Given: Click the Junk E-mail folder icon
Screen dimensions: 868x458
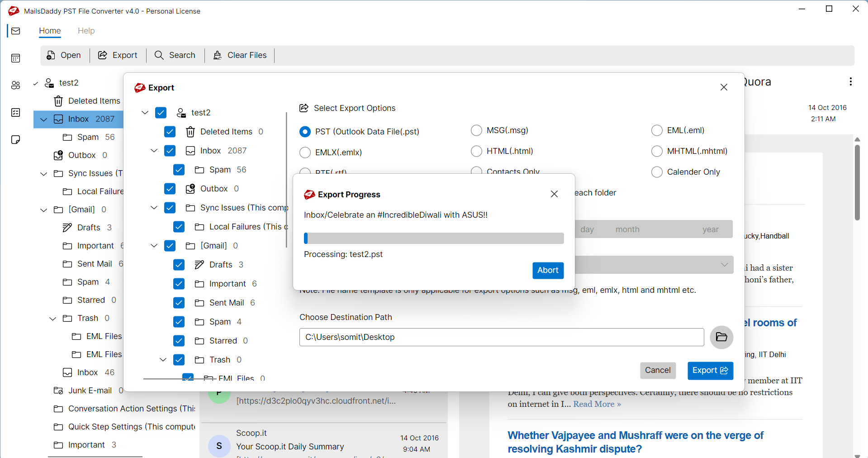Looking at the screenshot, I should point(58,391).
